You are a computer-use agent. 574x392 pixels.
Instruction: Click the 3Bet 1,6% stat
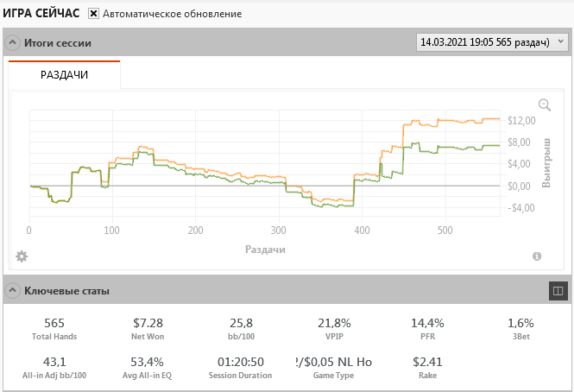[520, 329]
